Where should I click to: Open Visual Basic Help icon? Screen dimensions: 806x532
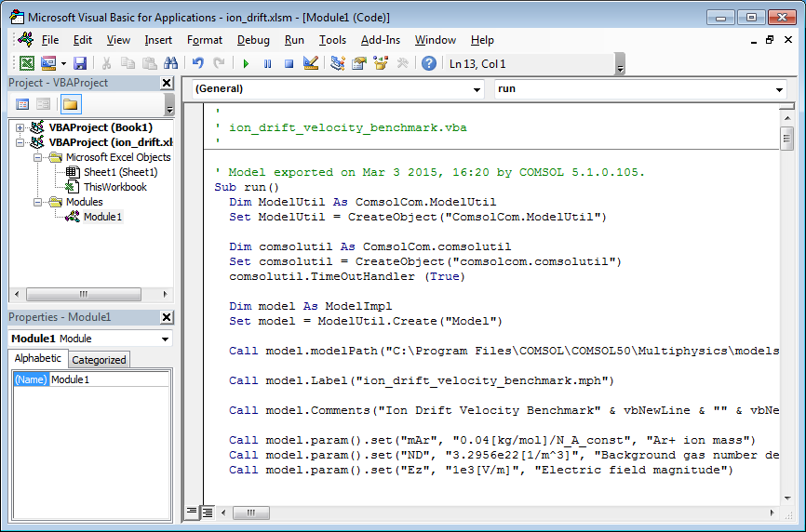(x=428, y=63)
